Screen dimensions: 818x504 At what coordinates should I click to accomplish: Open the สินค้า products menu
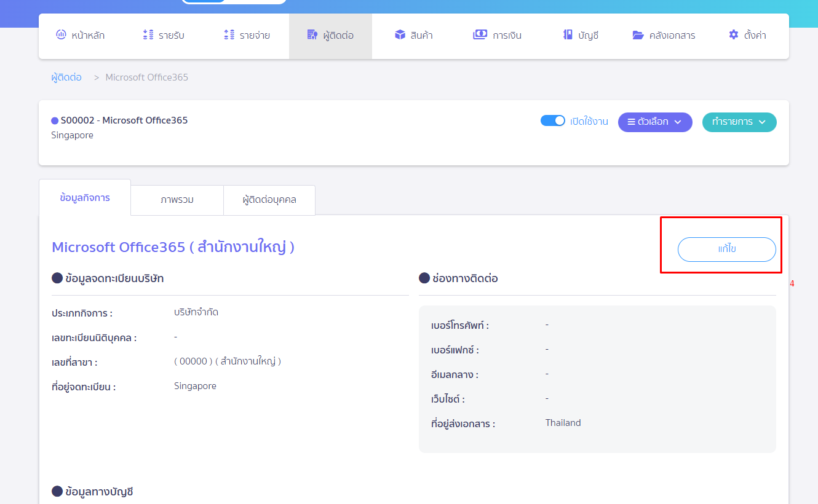pyautogui.click(x=413, y=36)
